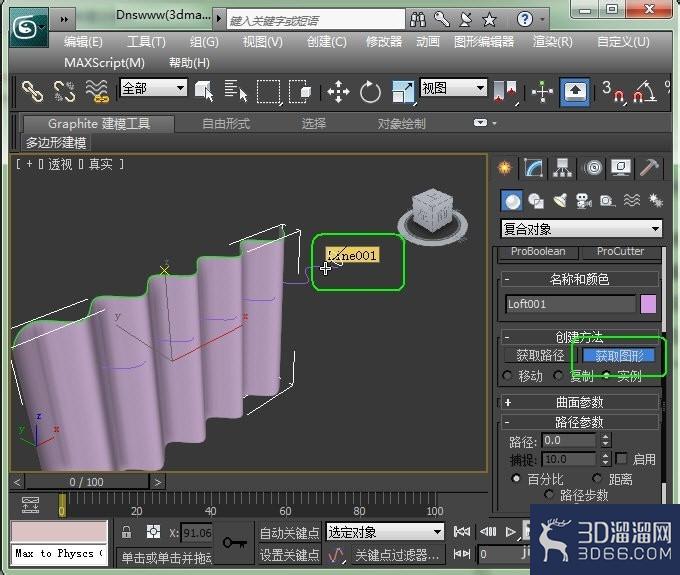Open the 工具(T) menu
Viewport: 680px width, 575px height.
[147, 42]
